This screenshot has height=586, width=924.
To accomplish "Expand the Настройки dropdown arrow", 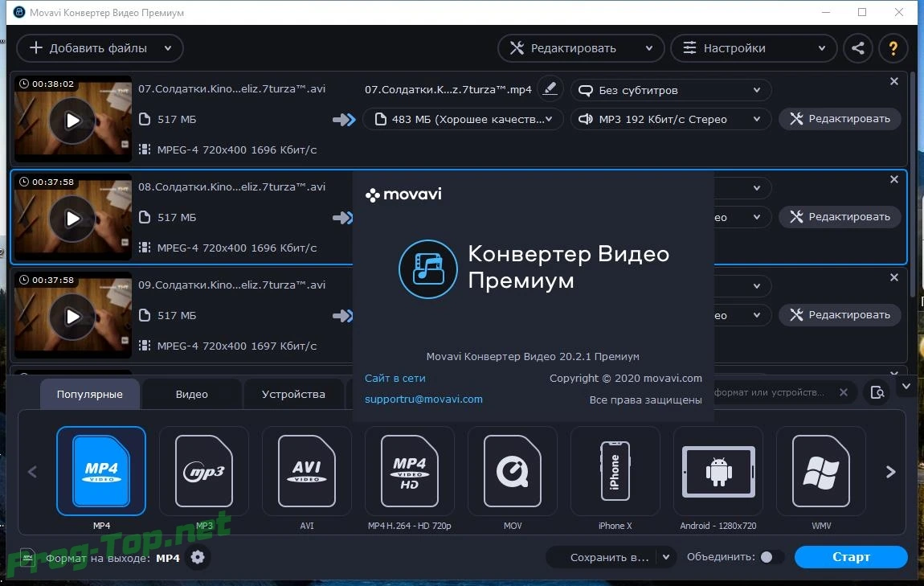I will coord(821,48).
